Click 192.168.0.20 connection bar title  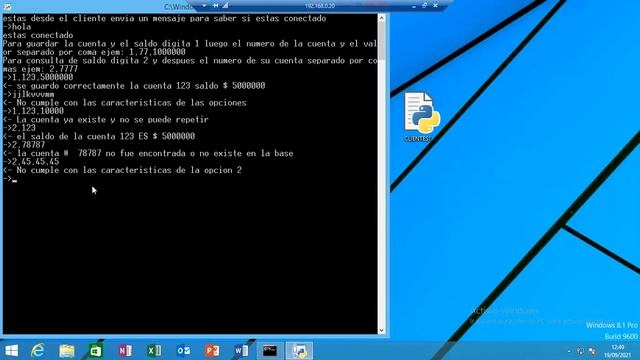click(320, 6)
